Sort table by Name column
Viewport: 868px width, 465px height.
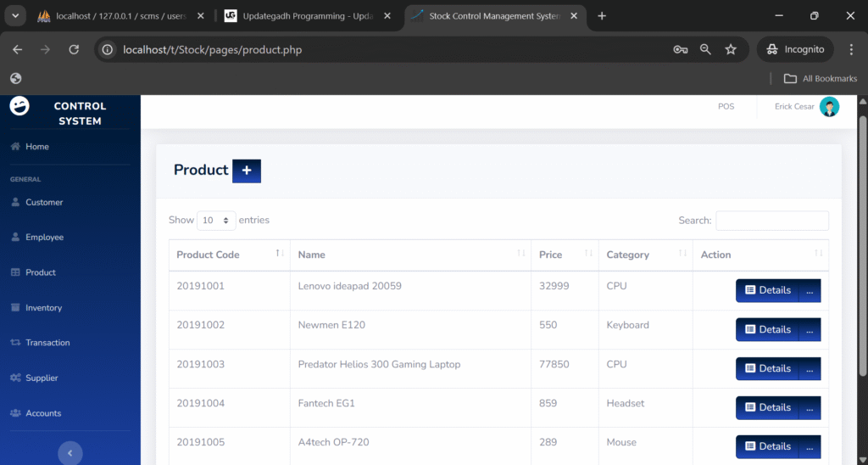[410, 255]
